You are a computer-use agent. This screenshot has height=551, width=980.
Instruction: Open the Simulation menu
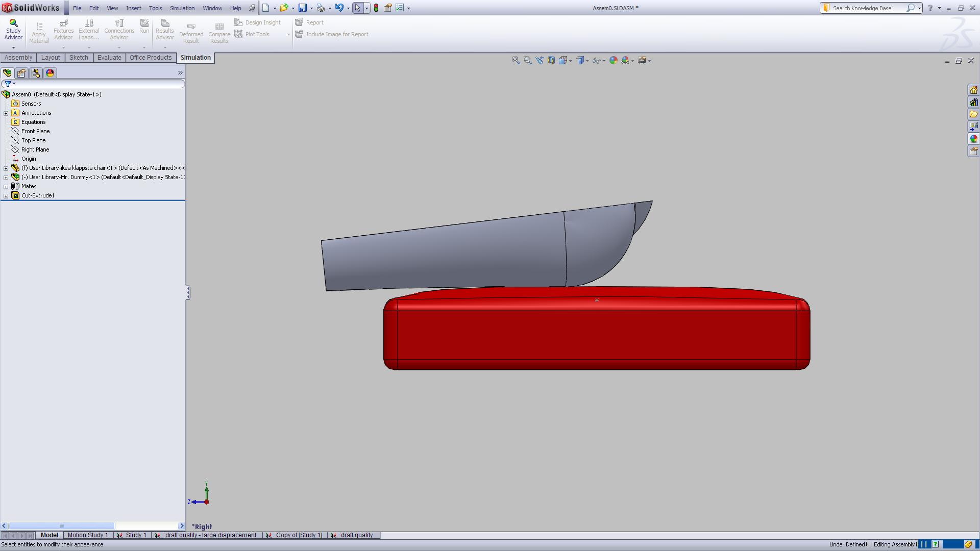coord(182,8)
